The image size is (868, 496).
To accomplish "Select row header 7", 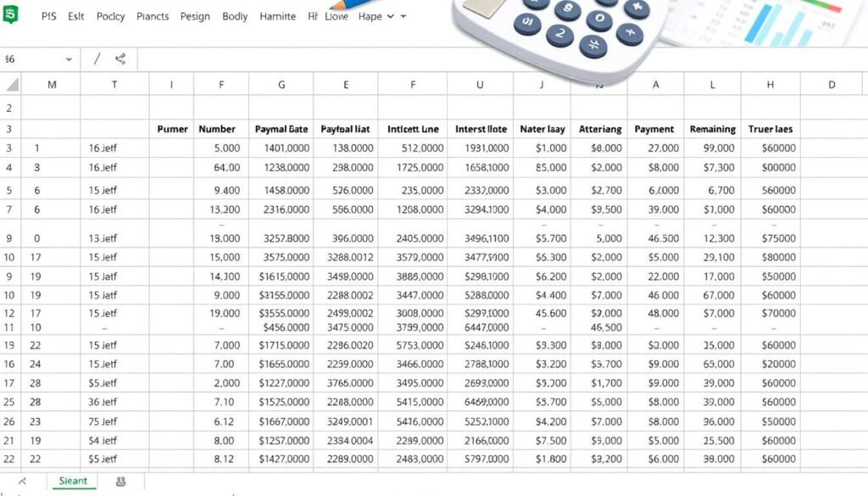I will tap(9, 209).
